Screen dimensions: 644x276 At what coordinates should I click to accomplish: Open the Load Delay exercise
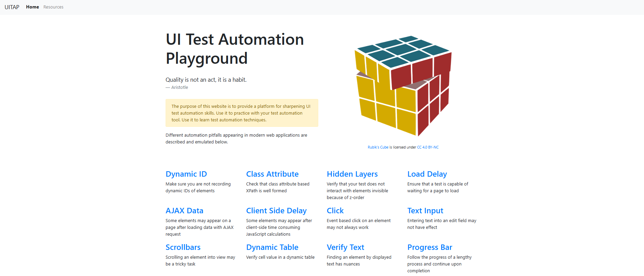(427, 174)
